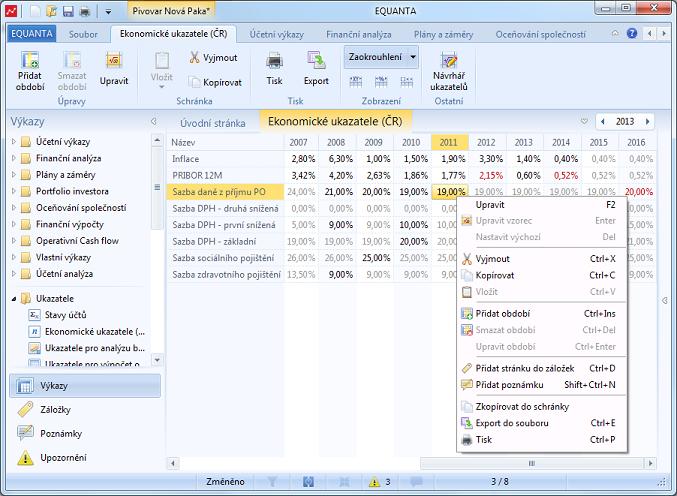This screenshot has height=496, width=677.
Task: Expand the Plány a záměry tree folder
Action: click(13, 174)
